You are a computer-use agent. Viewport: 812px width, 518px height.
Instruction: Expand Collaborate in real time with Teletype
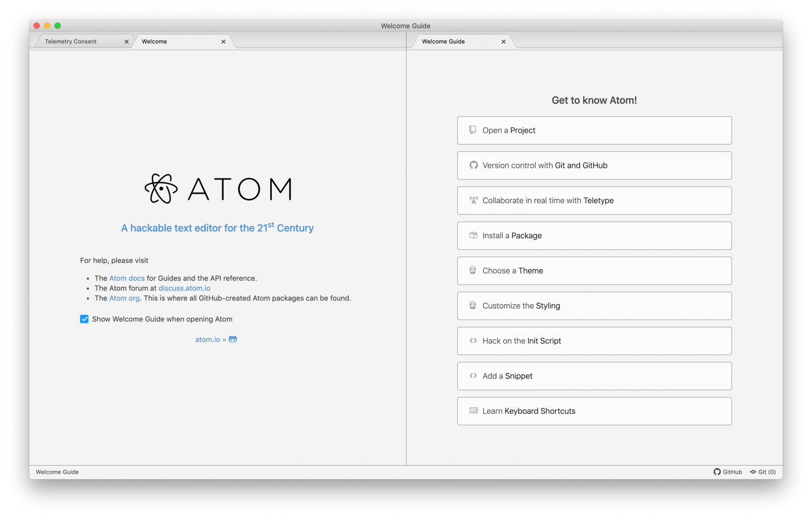pos(594,201)
